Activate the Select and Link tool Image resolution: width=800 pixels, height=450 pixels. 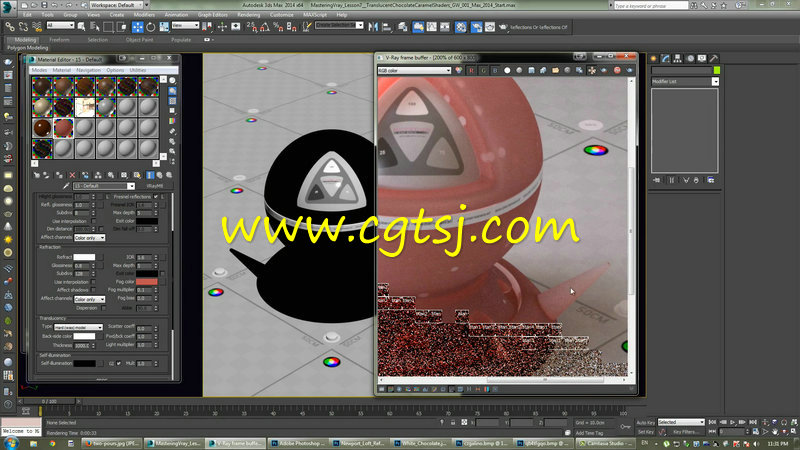[10, 27]
